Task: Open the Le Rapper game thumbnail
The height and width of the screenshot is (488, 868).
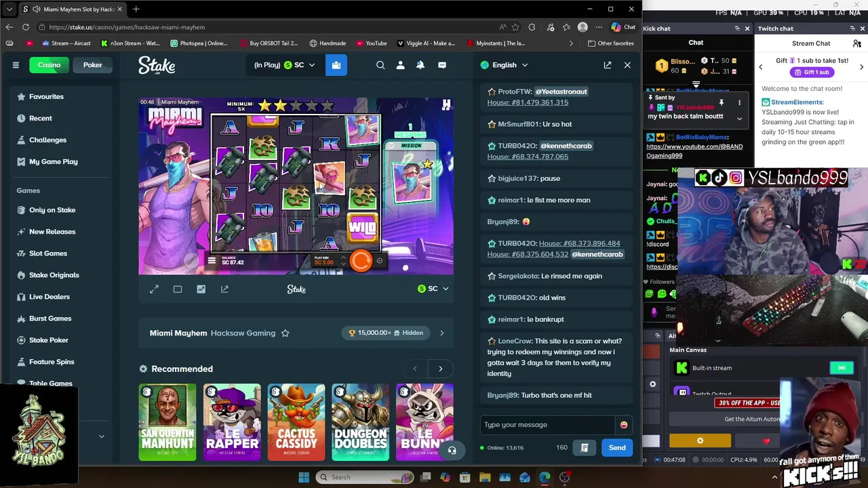Action: pyautogui.click(x=232, y=422)
